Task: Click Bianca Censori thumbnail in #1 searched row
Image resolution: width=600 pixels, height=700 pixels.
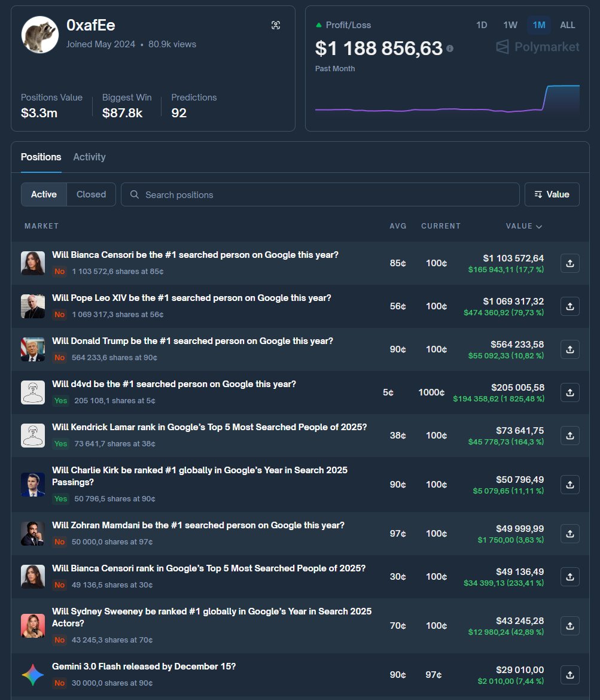Action: point(33,263)
